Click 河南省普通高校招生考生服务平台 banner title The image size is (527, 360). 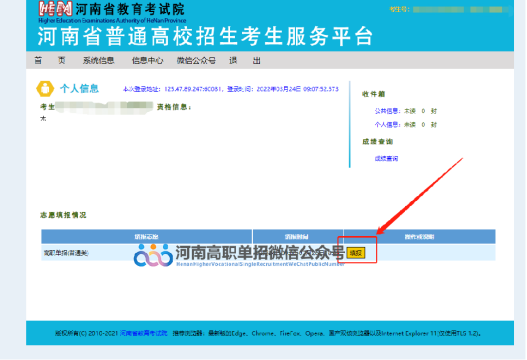[x=205, y=36]
